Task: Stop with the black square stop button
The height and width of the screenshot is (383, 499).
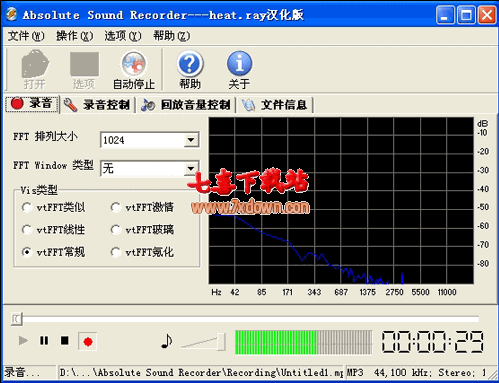Action: pos(65,341)
